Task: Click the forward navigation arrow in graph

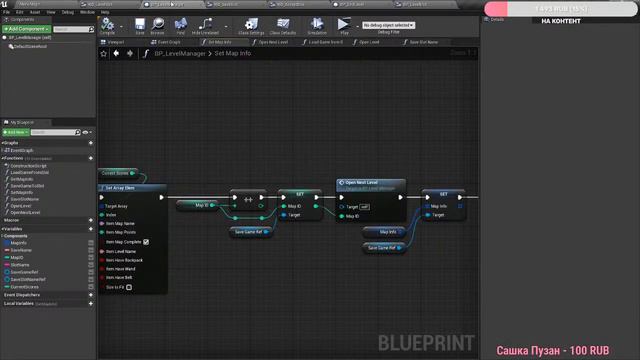Action: coord(130,53)
